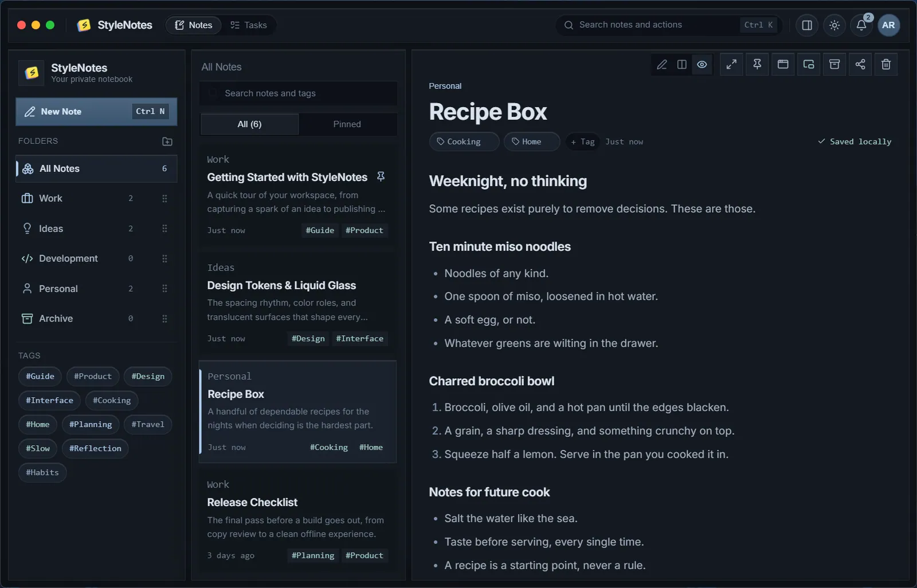
Task: Archive the Recipe Box note from the toolbar
Action: tap(834, 64)
